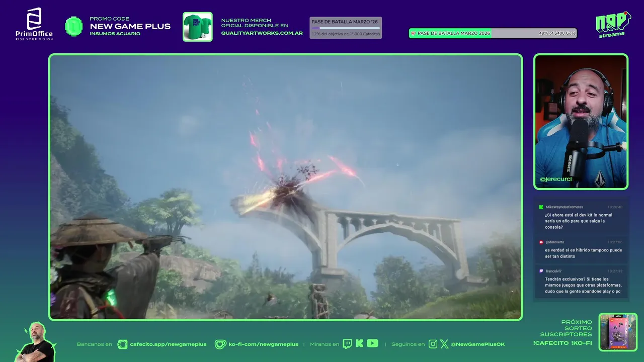Screen dimensions: 644x362
Task: Open cafecito.app/newgameplus link
Action: pyautogui.click(x=168, y=344)
